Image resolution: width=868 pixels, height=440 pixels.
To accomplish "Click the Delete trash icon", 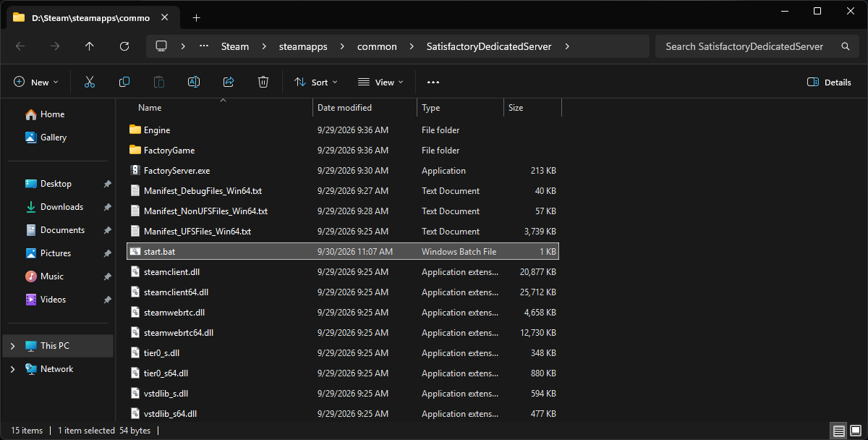I will coord(263,82).
